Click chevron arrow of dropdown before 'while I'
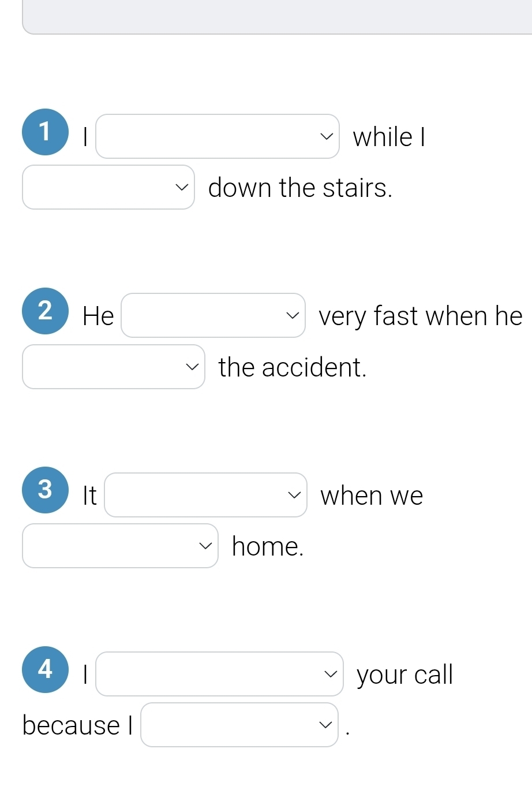Screen dimensions: 532x801 coord(327,136)
